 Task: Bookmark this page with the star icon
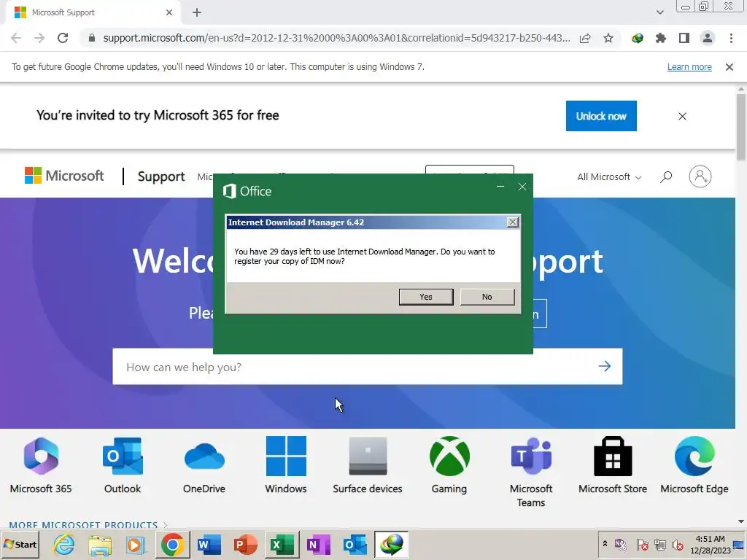608,38
